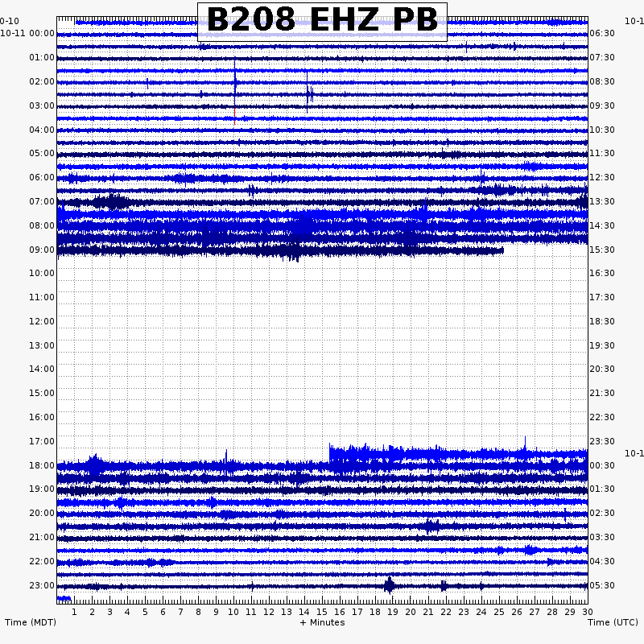
Task: Select the 16:00 MDT row label
Action: (x=42, y=417)
